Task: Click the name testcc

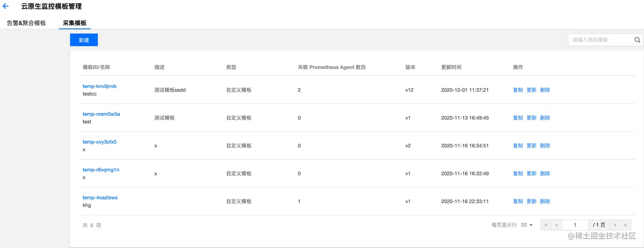Action: tap(89, 94)
